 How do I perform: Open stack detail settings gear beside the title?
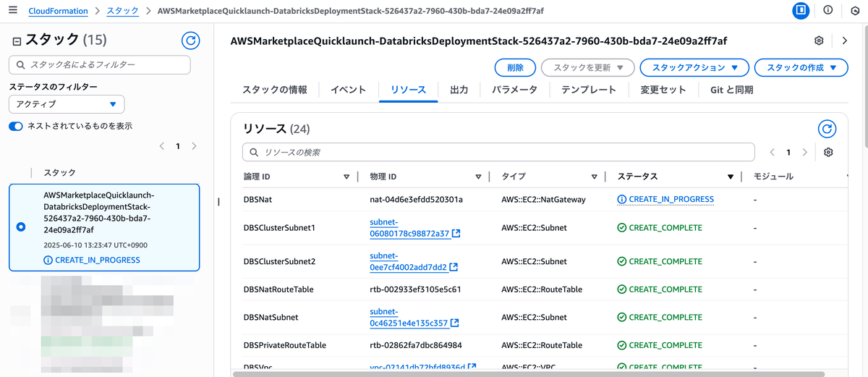point(819,41)
